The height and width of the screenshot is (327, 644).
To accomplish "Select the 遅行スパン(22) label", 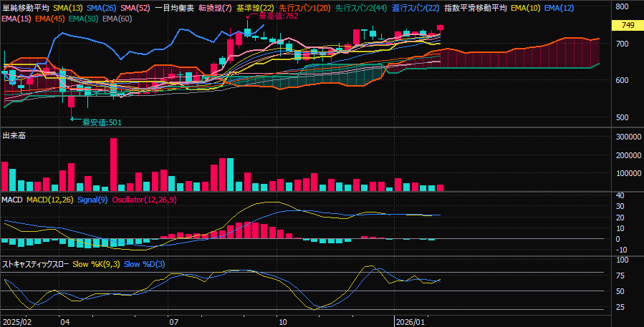I will pos(415,8).
